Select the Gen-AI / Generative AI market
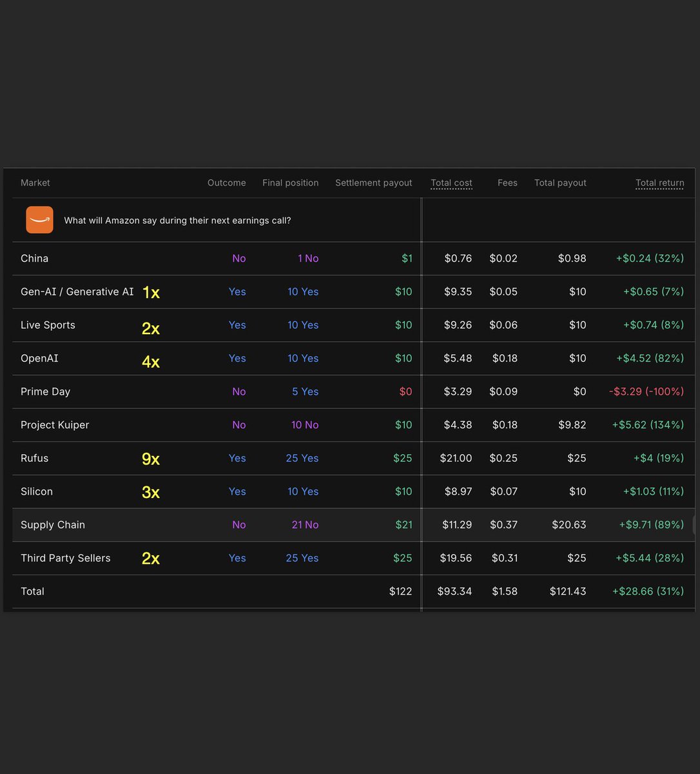Image resolution: width=700 pixels, height=774 pixels. pos(77,292)
